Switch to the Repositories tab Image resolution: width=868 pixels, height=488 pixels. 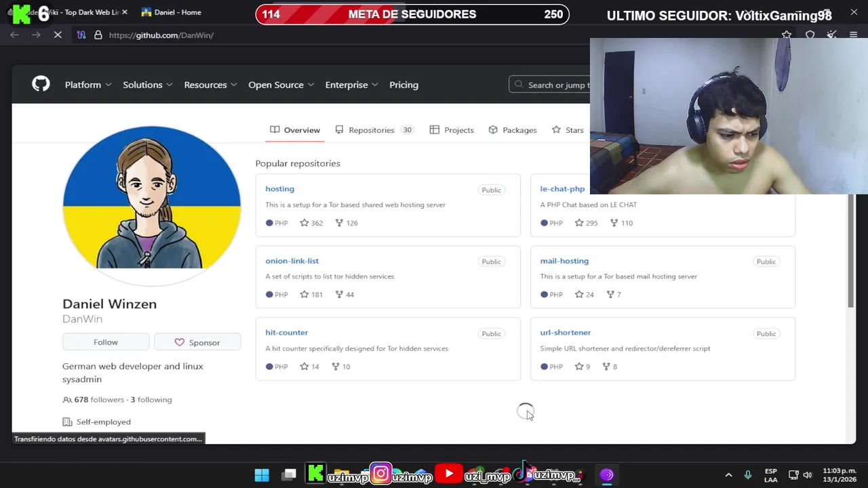(x=374, y=130)
